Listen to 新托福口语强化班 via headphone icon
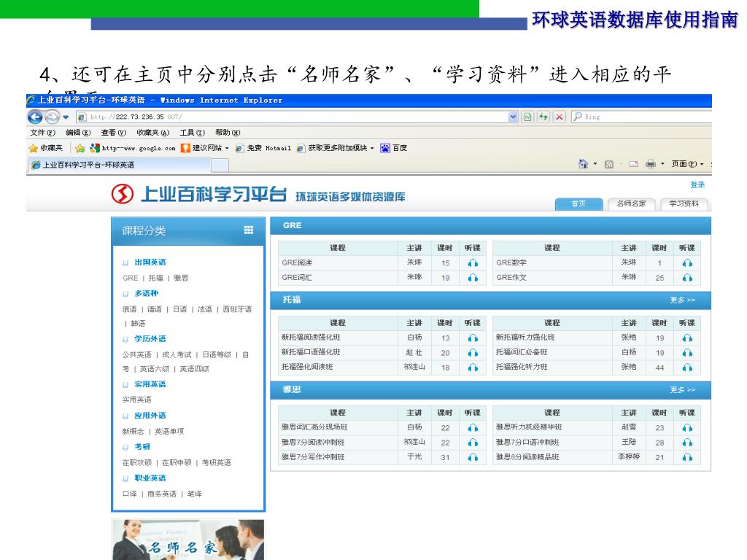Image resolution: width=747 pixels, height=560 pixels. pyautogui.click(x=473, y=352)
